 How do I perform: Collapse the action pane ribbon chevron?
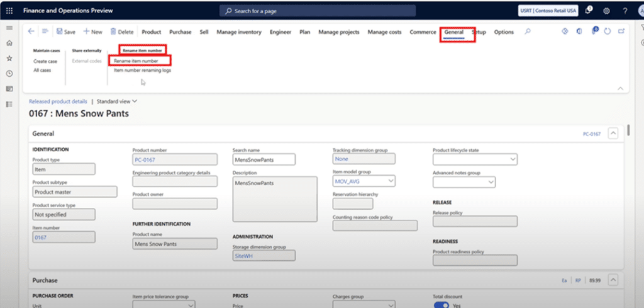tap(621, 88)
